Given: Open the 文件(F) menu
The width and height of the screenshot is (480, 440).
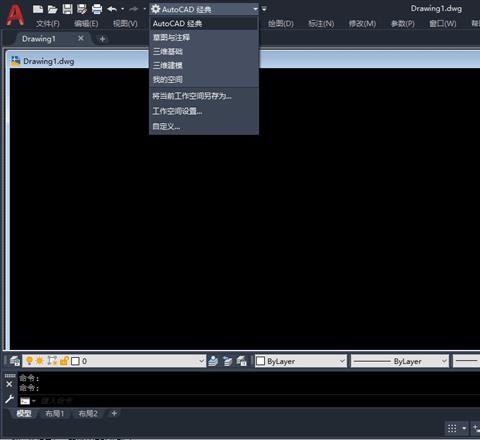Looking at the screenshot, I should pos(48,24).
